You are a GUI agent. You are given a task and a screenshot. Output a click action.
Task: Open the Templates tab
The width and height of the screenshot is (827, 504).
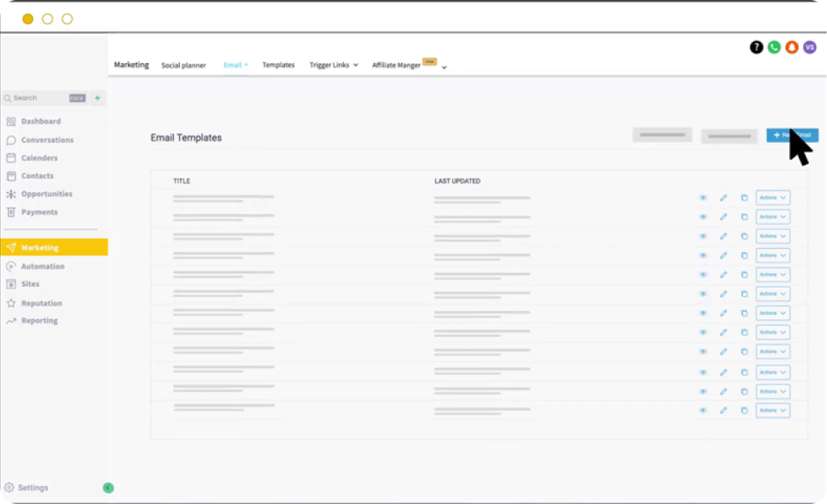click(x=279, y=65)
